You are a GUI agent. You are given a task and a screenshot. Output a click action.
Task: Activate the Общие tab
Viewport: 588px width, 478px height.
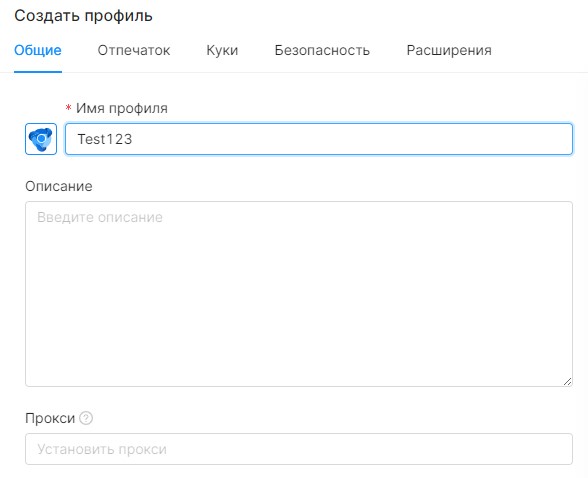pos(38,50)
